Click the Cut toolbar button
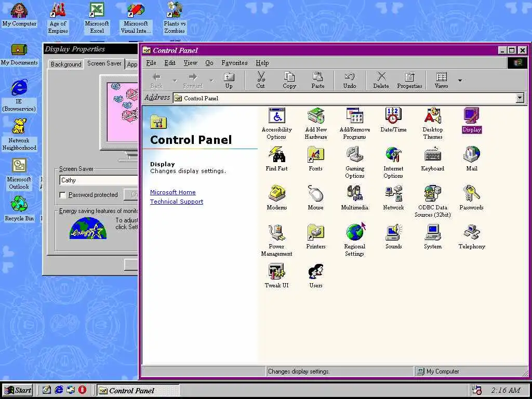 pyautogui.click(x=261, y=81)
